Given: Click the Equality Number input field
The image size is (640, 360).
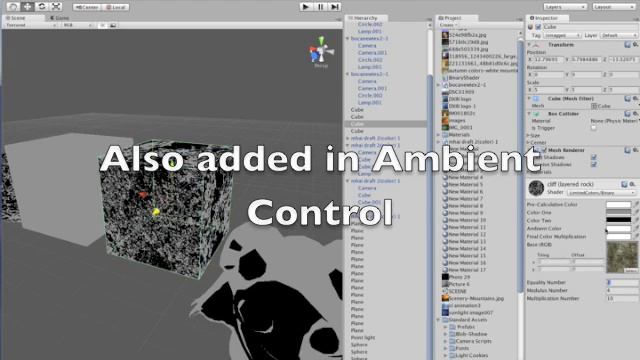Looking at the screenshot, I should click(623, 282).
